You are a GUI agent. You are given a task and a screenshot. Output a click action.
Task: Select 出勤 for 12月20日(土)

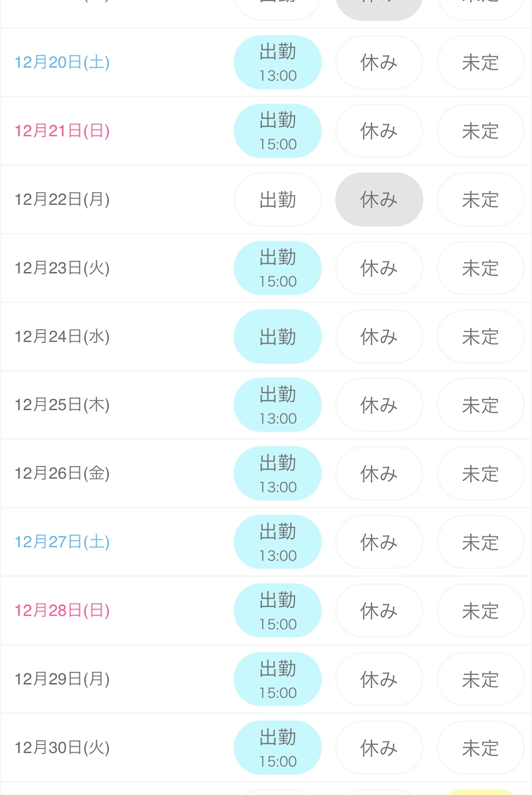tap(277, 63)
